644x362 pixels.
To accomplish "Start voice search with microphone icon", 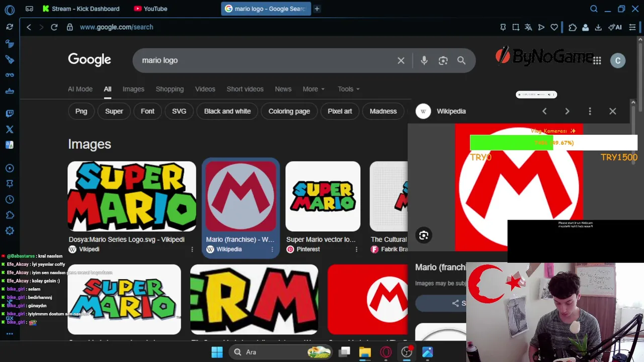I will click(x=424, y=60).
